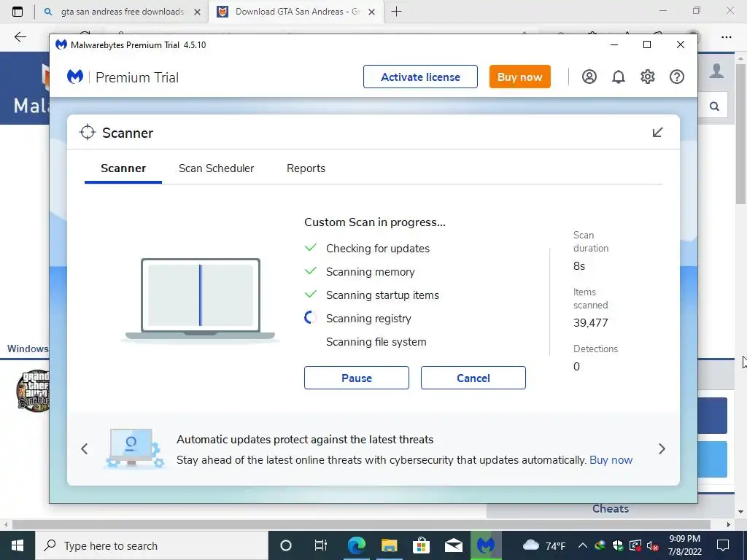This screenshot has height=560, width=747.
Task: Open Microsoft Store from taskbar
Action: tap(421, 545)
